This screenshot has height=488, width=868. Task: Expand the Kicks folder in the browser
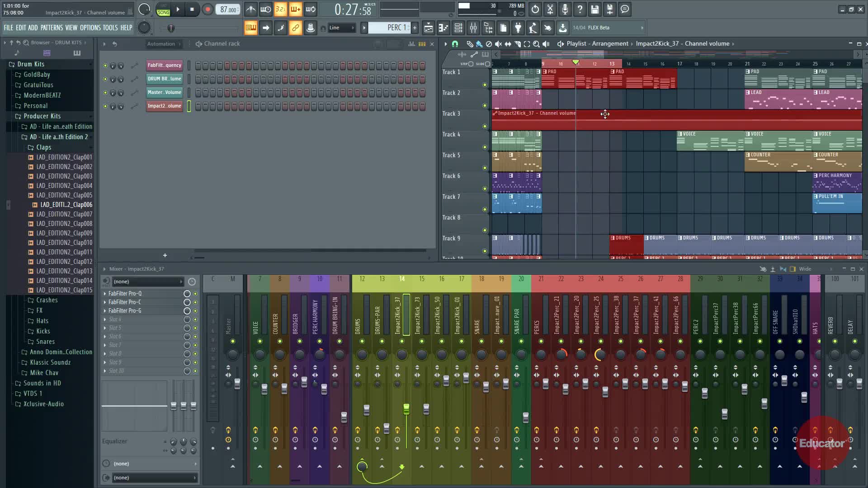43,331
